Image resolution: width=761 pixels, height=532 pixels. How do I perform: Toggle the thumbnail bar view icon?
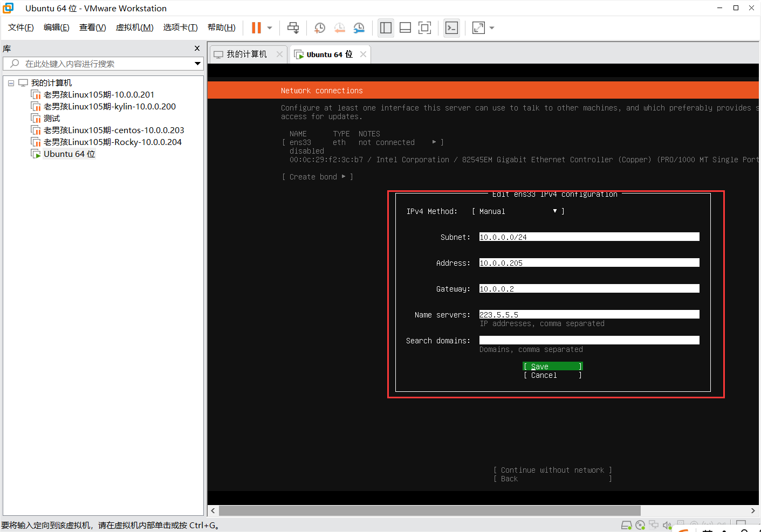405,27
